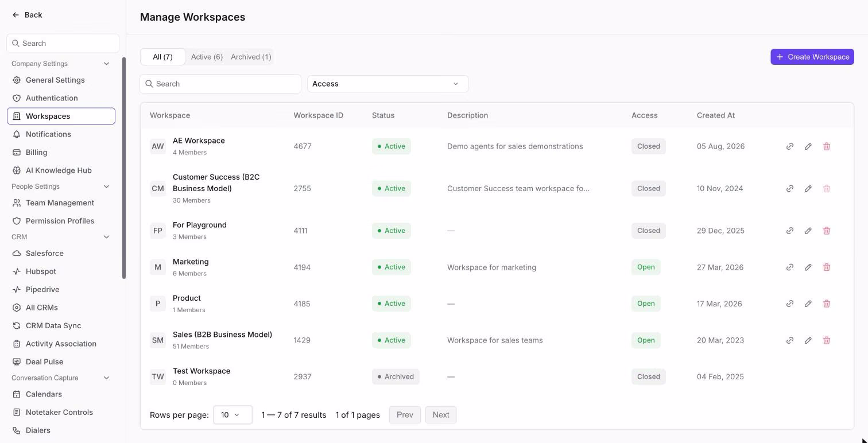Open Notifications settings page
This screenshot has height=443, width=868.
tap(61, 134)
